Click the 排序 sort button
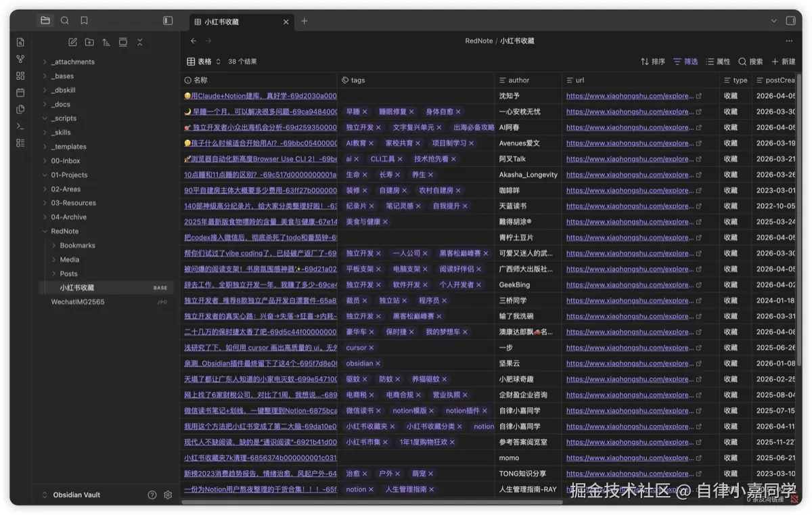This screenshot has width=812, height=515. pyautogui.click(x=653, y=62)
